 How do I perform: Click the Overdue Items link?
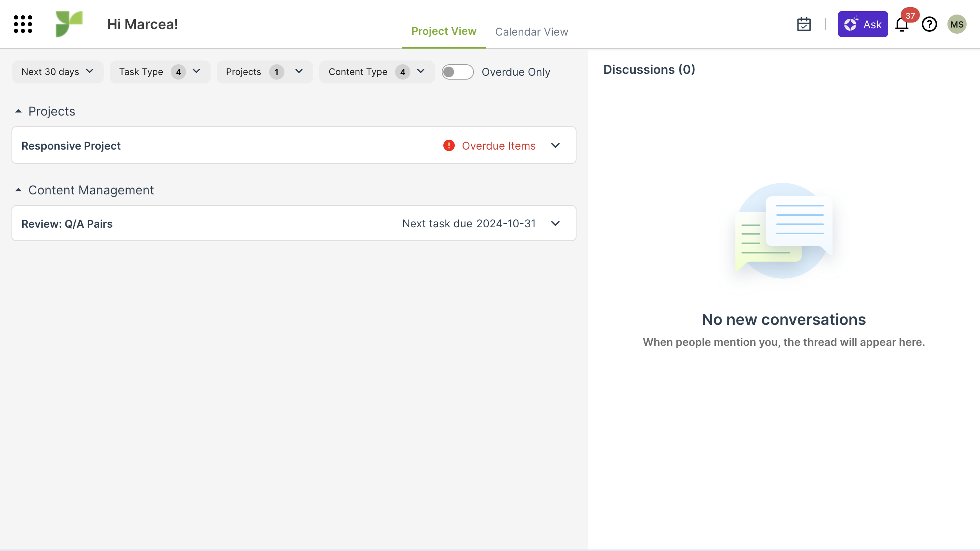498,146
